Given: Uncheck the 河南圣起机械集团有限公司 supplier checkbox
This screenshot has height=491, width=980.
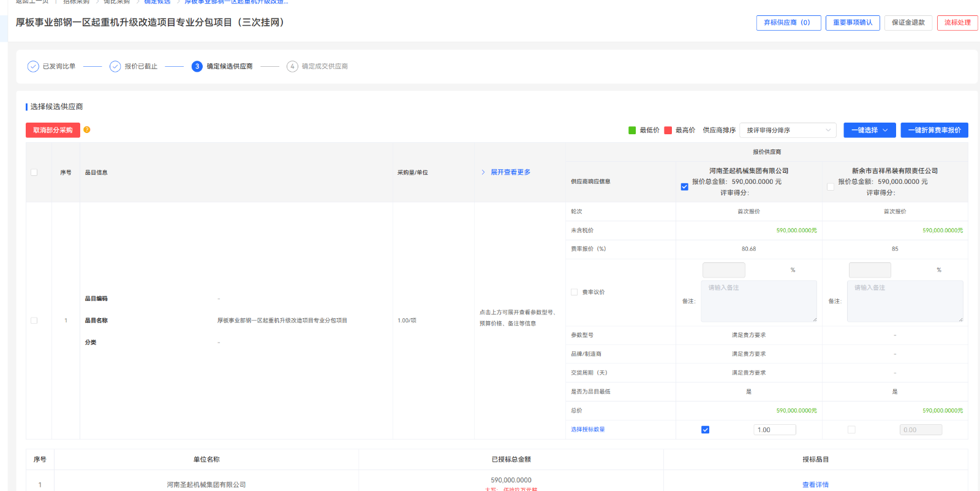Looking at the screenshot, I should [684, 187].
